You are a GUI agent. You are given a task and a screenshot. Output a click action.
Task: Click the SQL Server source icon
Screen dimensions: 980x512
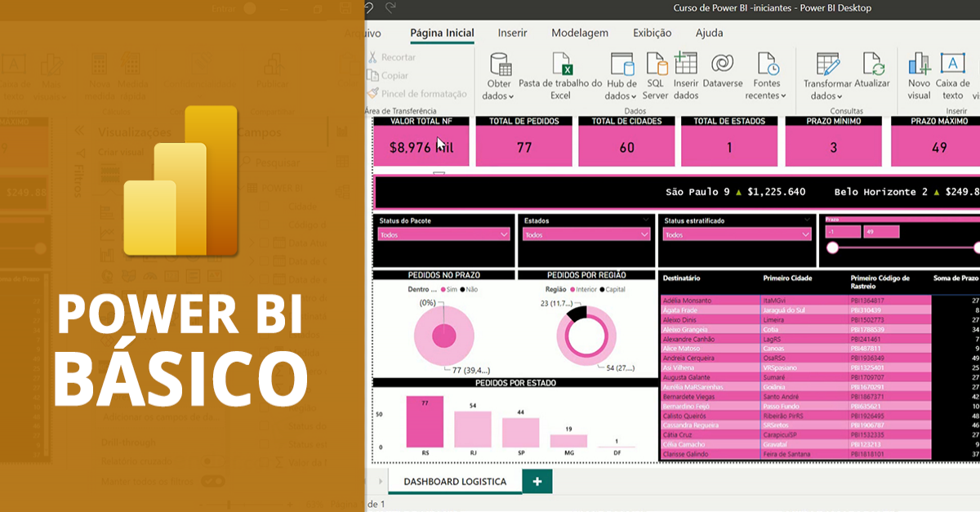point(656,64)
